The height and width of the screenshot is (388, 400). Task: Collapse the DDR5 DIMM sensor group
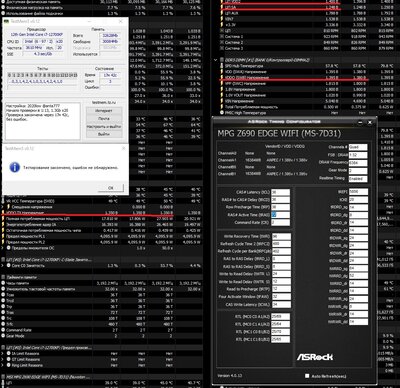[216, 60]
